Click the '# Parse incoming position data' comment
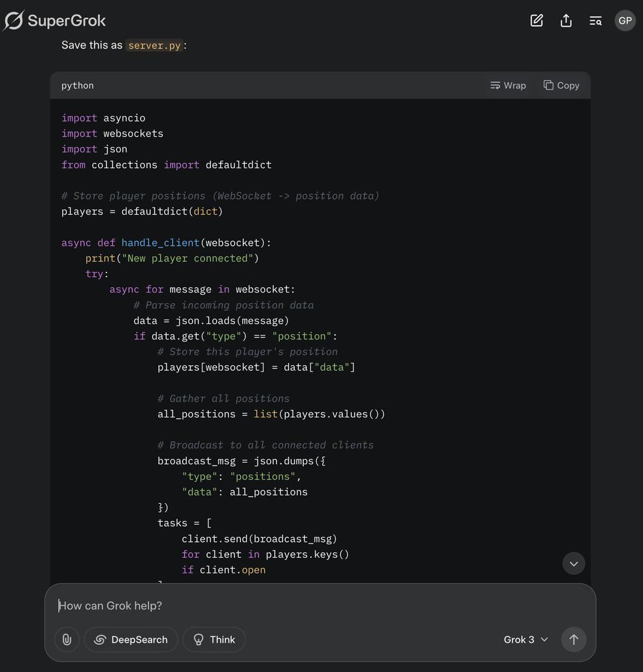Viewport: 643px width, 672px height. 223,305
